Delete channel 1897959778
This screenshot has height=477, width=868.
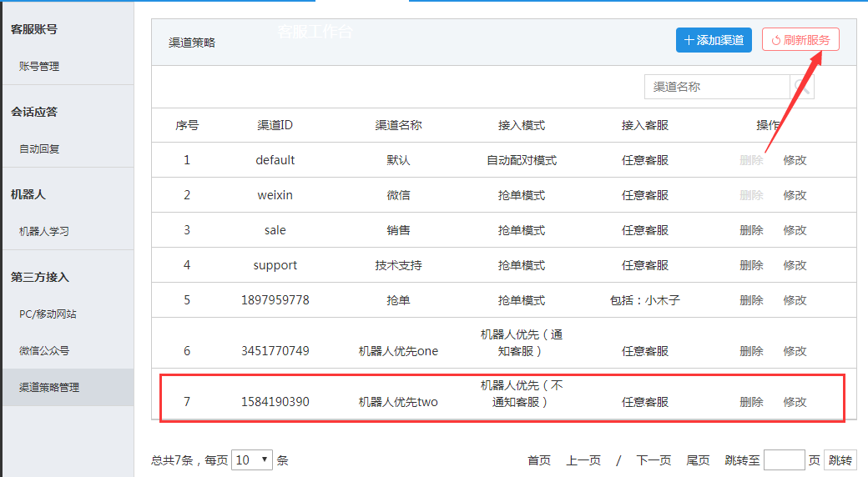point(751,300)
